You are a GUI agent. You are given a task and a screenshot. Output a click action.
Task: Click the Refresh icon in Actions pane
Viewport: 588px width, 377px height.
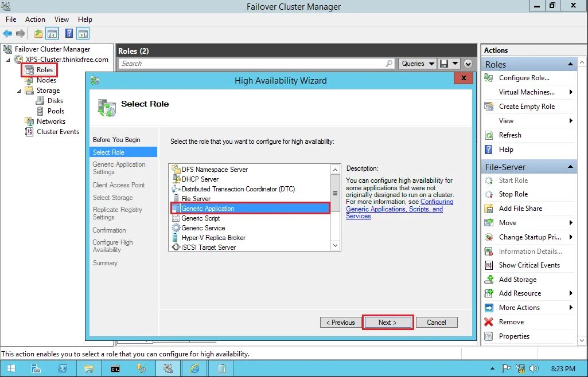489,135
